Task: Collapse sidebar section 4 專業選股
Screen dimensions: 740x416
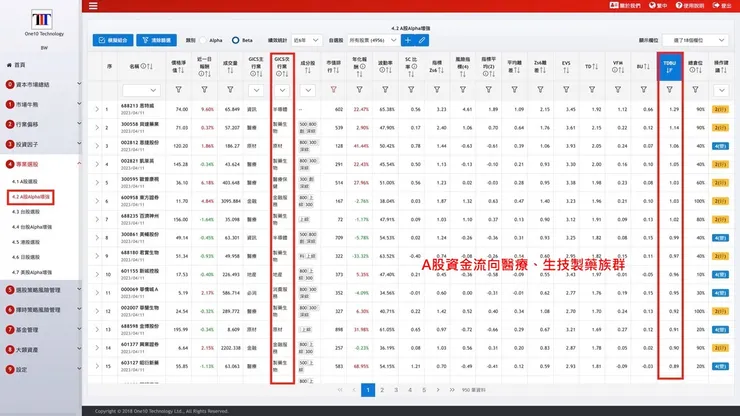Action: click(x=41, y=164)
